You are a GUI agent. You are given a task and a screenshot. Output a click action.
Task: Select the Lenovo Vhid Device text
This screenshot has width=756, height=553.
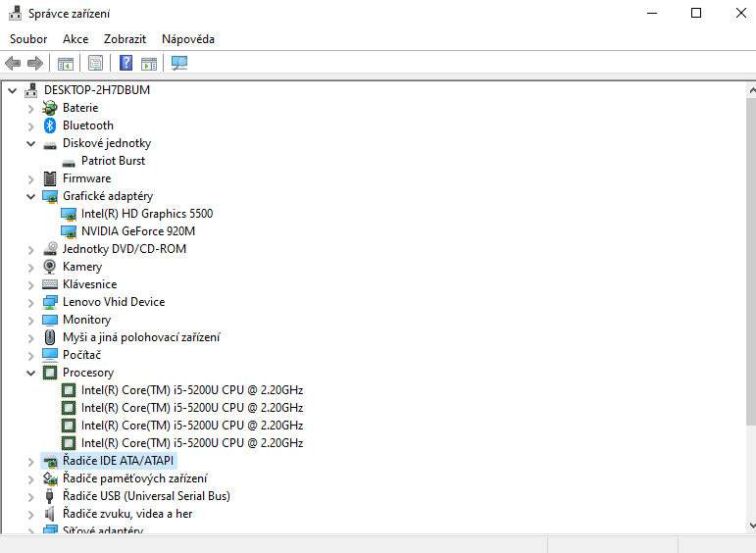pos(114,302)
